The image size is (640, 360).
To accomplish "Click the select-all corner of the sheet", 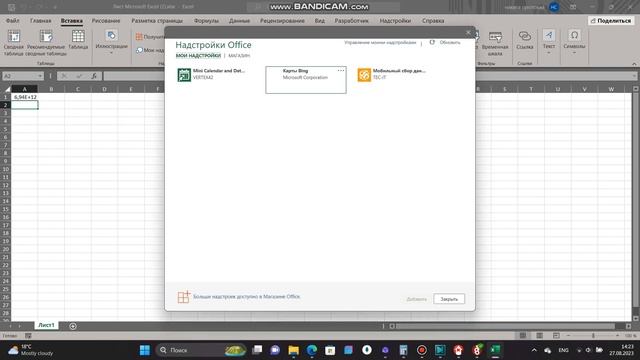I will (7, 89).
